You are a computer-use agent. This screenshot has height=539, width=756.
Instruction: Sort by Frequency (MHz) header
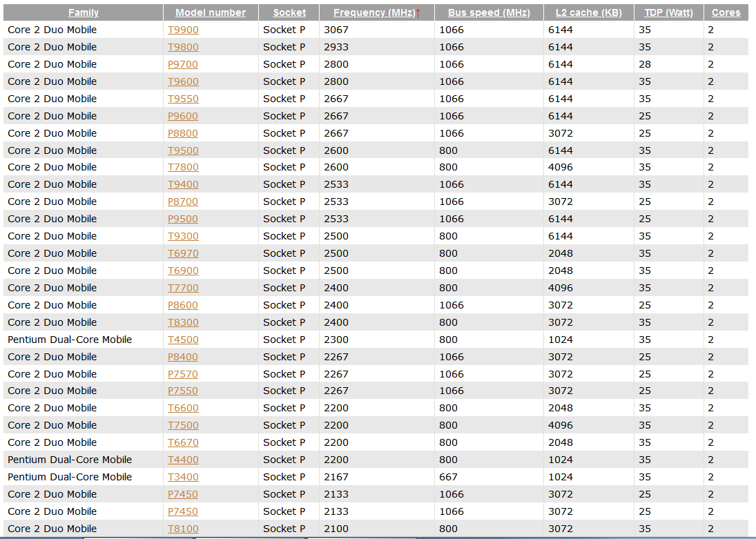pyautogui.click(x=374, y=12)
